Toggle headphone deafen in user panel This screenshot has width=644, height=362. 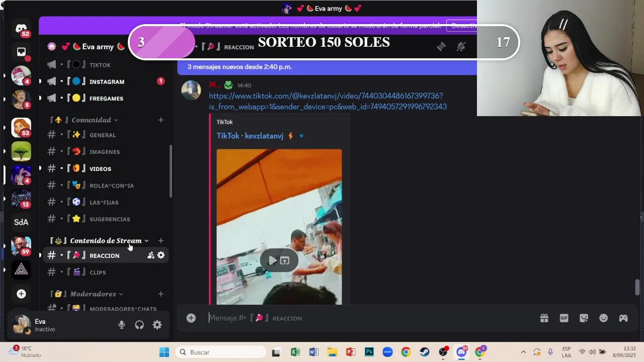[x=139, y=325]
